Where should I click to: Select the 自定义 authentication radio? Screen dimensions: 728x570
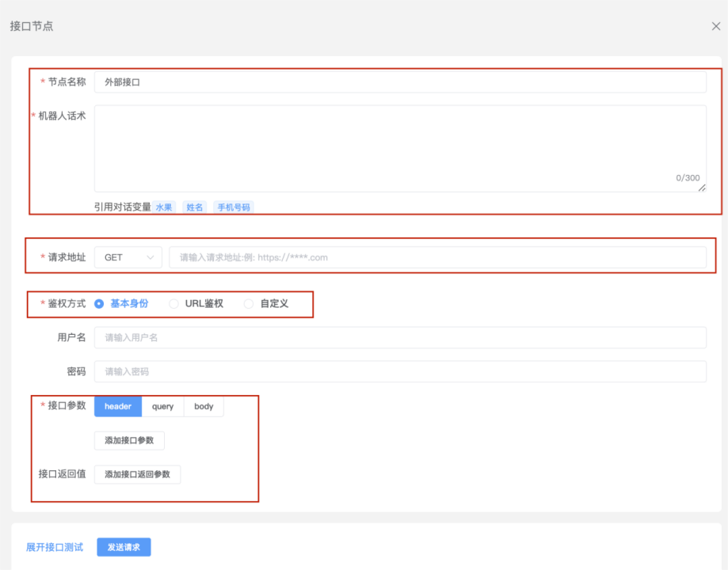[249, 303]
